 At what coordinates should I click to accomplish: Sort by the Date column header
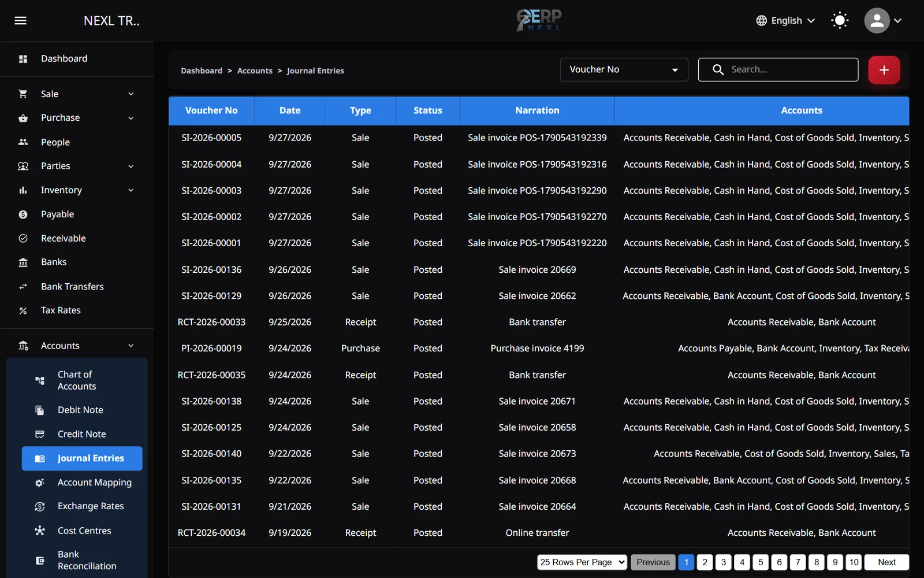(x=290, y=110)
